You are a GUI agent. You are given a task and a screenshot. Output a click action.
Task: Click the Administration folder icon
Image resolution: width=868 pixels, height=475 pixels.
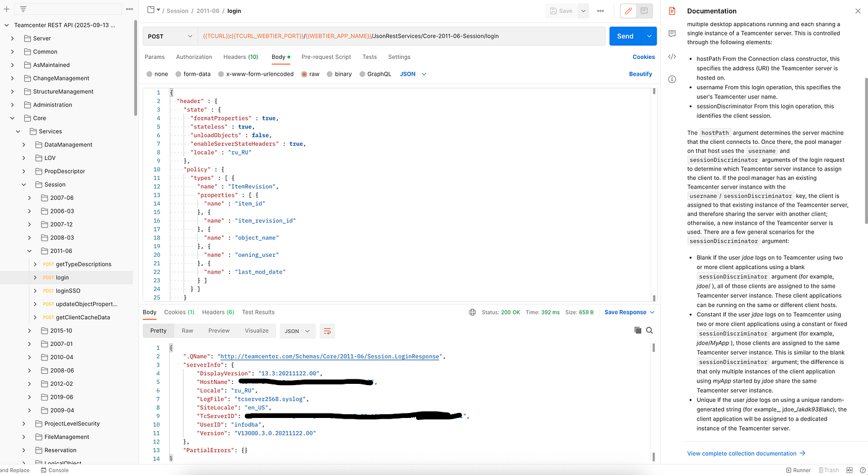pyautogui.click(x=28, y=105)
